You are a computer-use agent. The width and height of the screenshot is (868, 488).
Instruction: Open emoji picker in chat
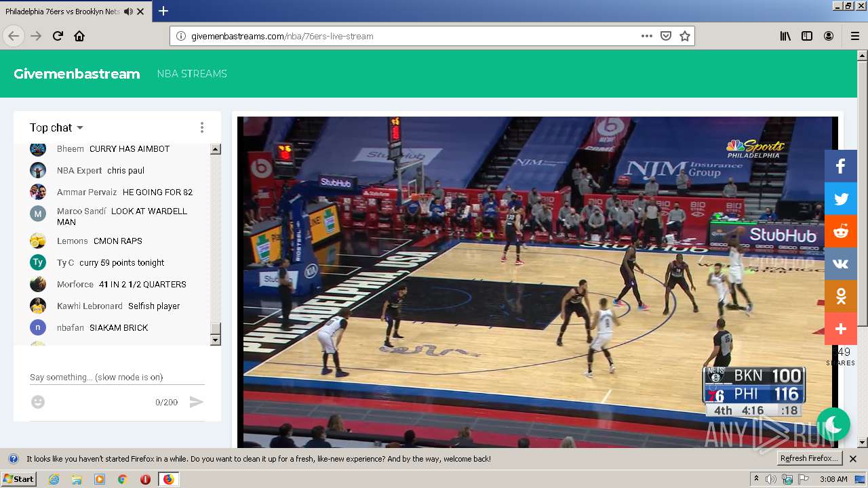pyautogui.click(x=38, y=402)
